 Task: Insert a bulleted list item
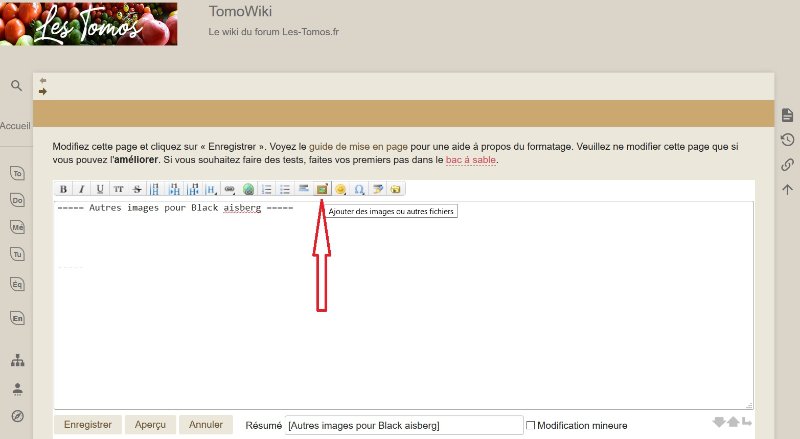285,189
